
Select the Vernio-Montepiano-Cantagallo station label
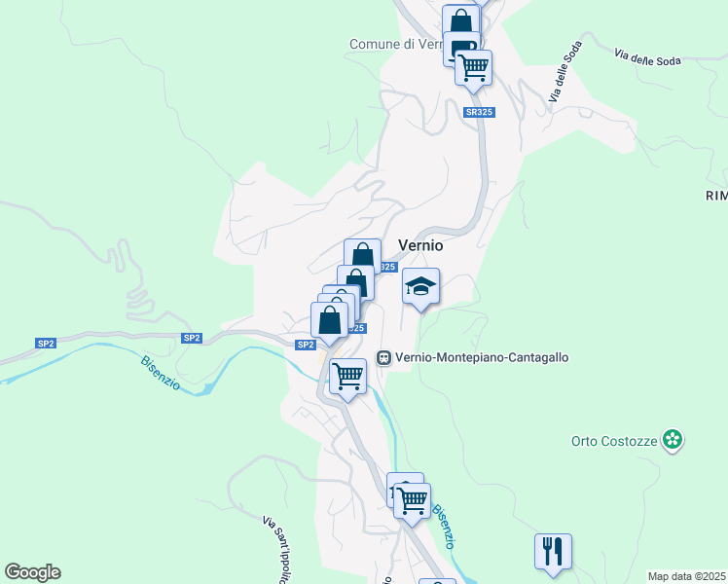(482, 357)
